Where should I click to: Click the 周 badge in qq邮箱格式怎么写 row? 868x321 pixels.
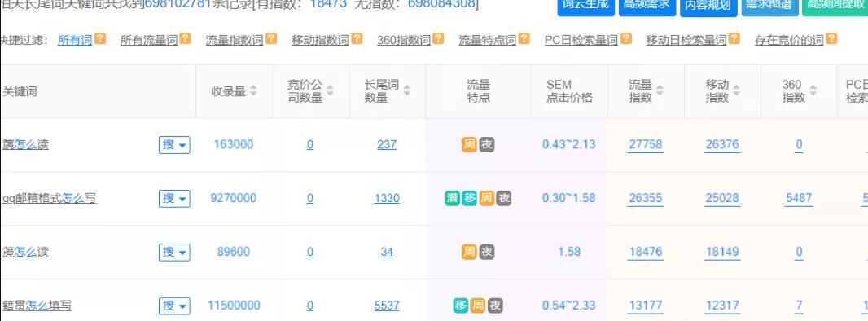[x=487, y=198]
